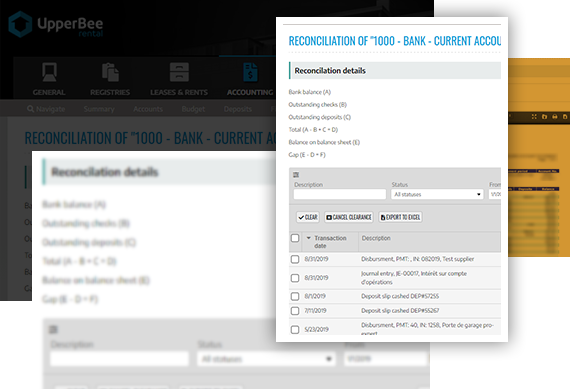Screen dimensions: 570x390
Task: Click the Description filter input field
Action: coord(340,194)
